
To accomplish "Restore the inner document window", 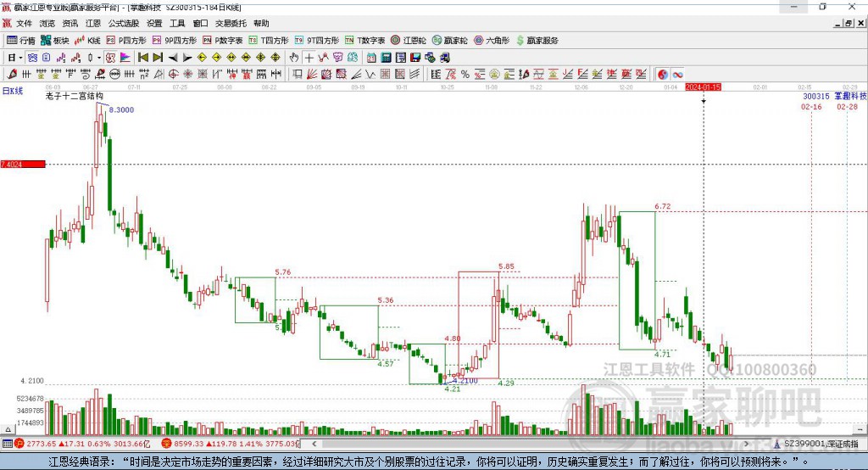I will coord(848,23).
